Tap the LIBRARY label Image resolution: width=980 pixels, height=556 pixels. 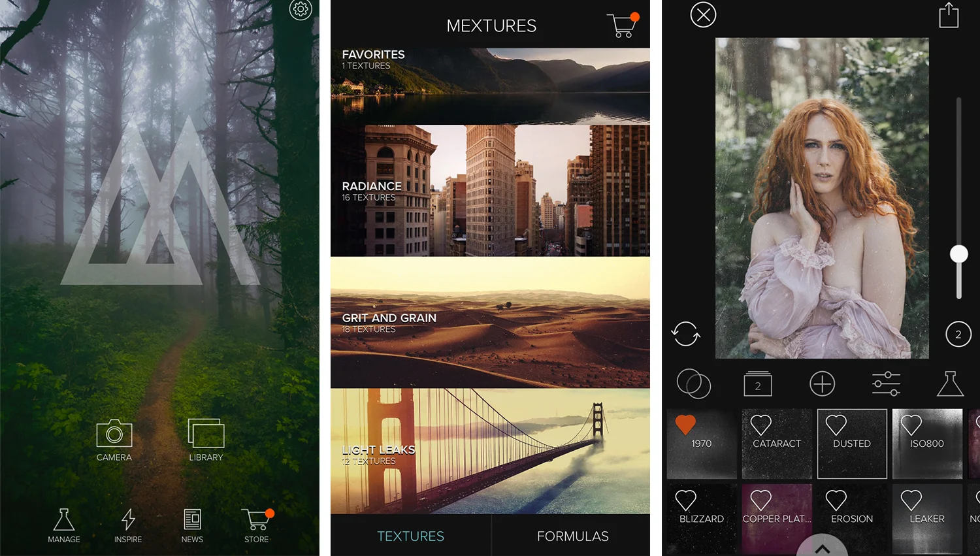(x=206, y=457)
